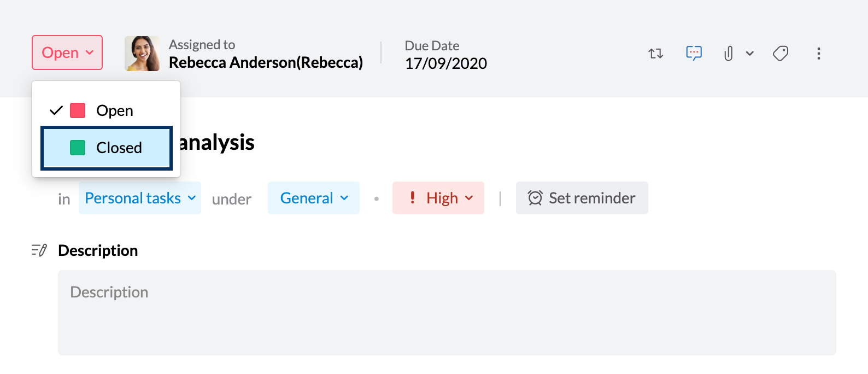Click the Set reminder button
The width and height of the screenshot is (868, 374).
(x=582, y=197)
